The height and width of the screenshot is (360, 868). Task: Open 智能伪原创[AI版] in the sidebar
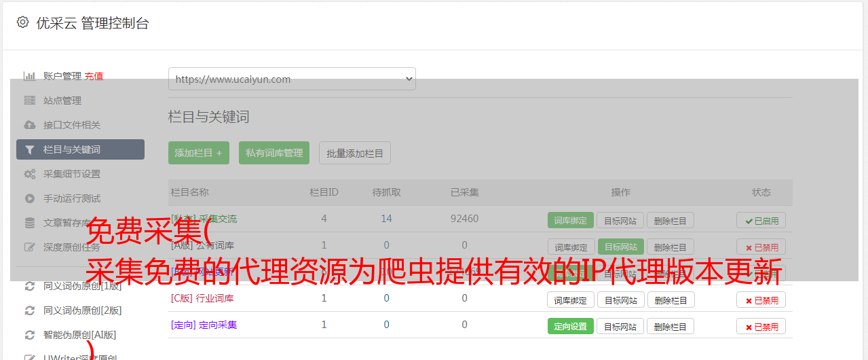click(x=80, y=335)
